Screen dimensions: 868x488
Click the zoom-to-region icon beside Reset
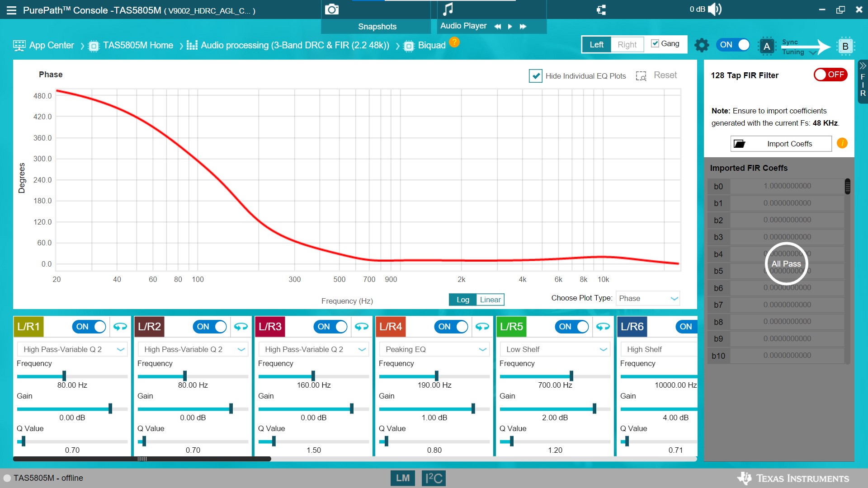click(x=641, y=76)
